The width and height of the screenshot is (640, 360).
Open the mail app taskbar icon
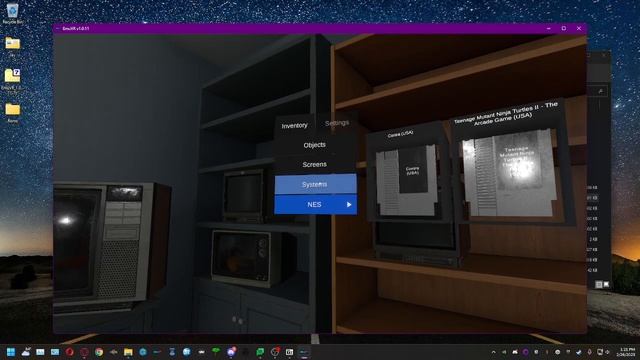coord(55,352)
